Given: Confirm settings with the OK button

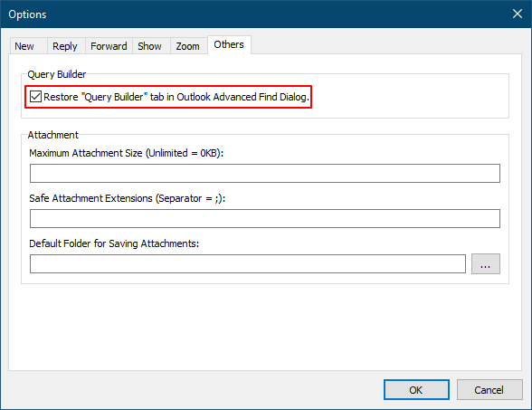Looking at the screenshot, I should [x=416, y=390].
